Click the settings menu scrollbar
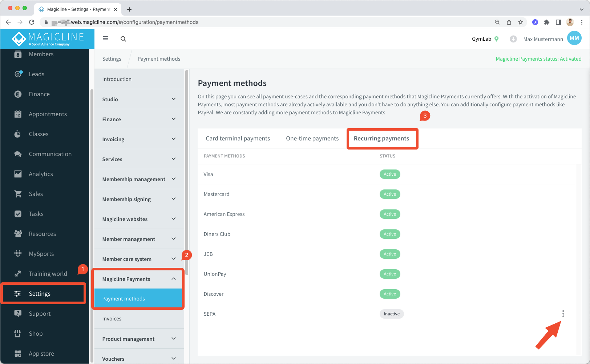The width and height of the screenshot is (590, 364). click(187, 172)
